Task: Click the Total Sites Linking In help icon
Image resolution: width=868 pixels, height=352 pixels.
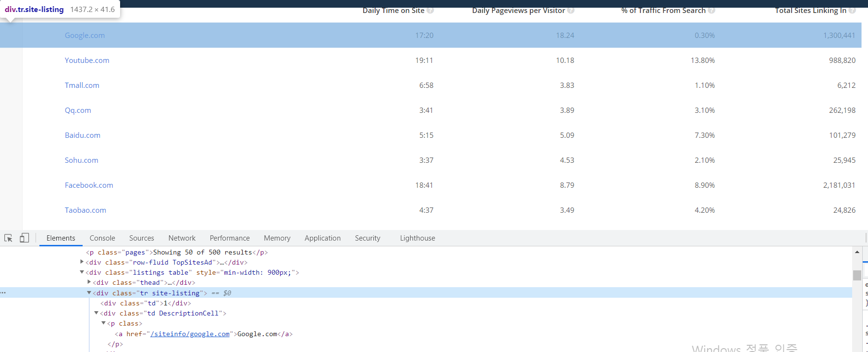Action: coord(852,10)
